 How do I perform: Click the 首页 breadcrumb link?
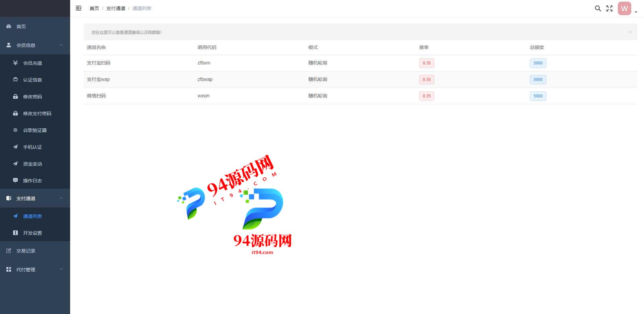pyautogui.click(x=94, y=8)
